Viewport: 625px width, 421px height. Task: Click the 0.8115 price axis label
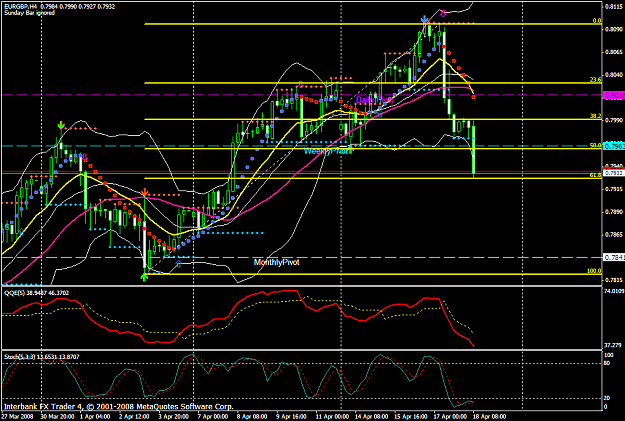(616, 6)
